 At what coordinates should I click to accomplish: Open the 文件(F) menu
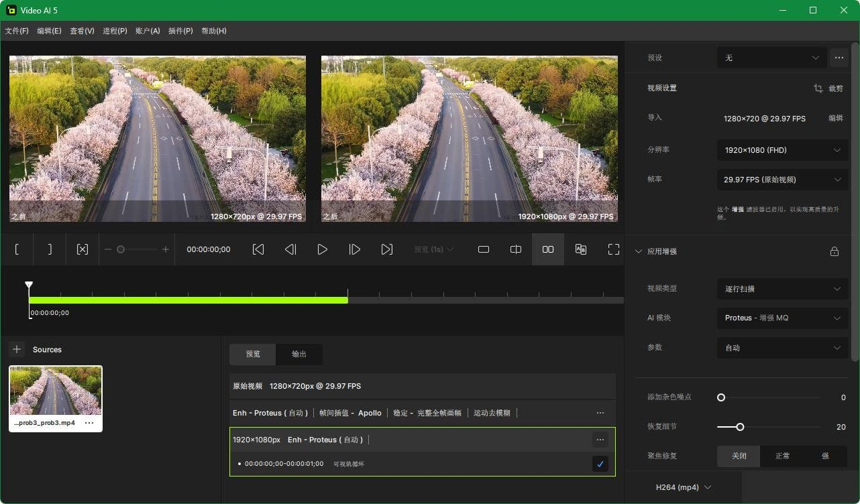[x=17, y=31]
